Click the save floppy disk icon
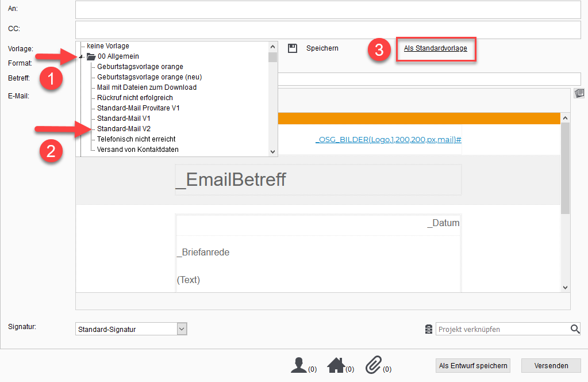The width and height of the screenshot is (588, 382). 293,48
